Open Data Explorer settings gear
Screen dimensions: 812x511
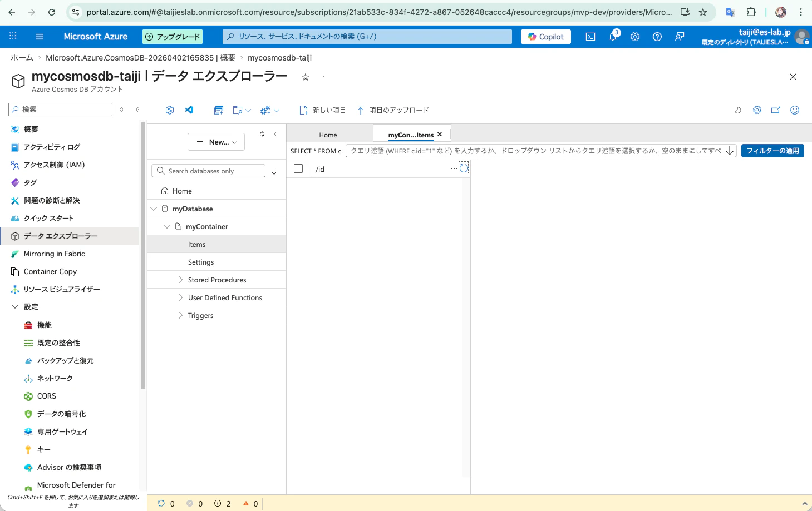[x=757, y=110]
